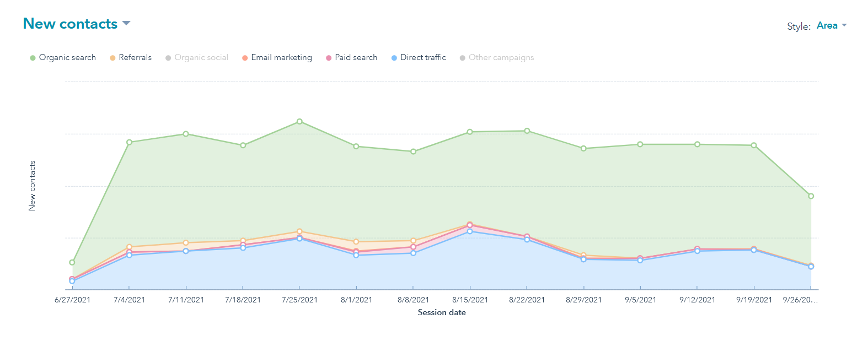The width and height of the screenshot is (868, 341).
Task: Click the caret arrow next to Area
Action: coord(844,25)
